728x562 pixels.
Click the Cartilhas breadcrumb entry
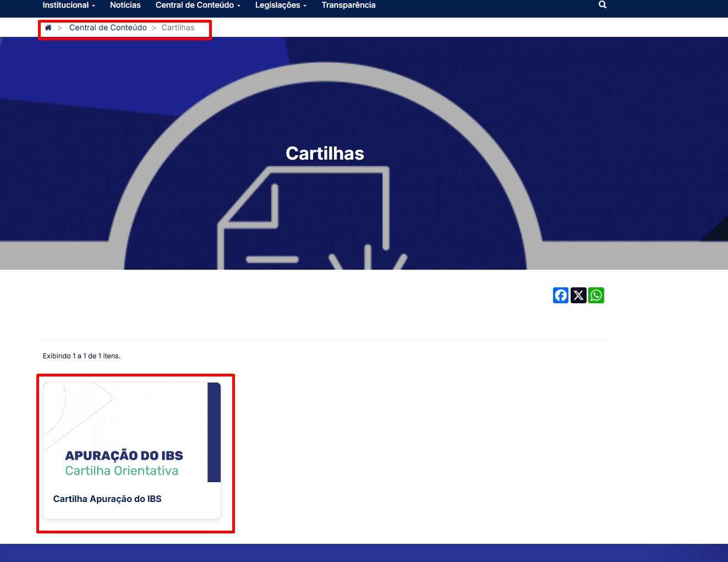coord(177,27)
